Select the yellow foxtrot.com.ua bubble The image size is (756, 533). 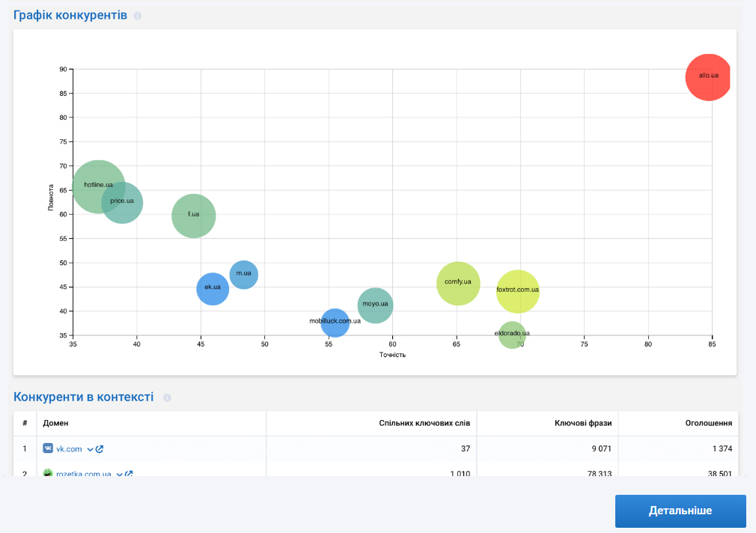[517, 291]
